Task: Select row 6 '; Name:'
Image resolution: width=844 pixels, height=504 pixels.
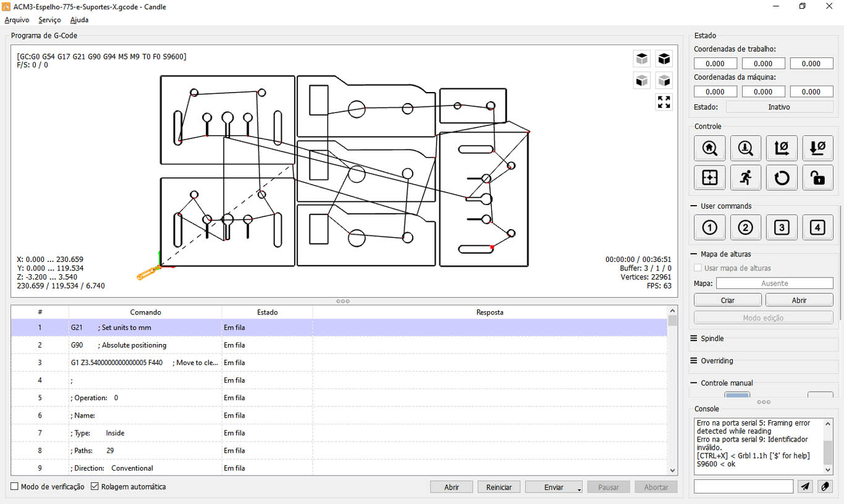Action: (339, 416)
